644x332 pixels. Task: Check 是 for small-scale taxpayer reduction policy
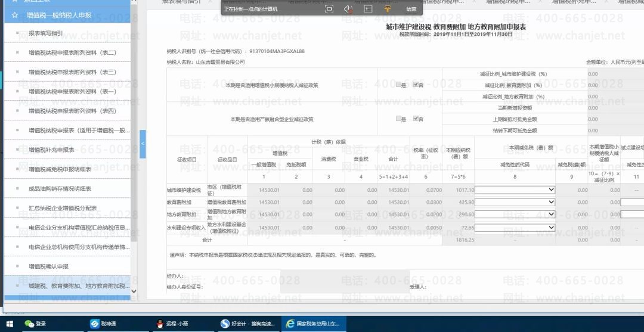(398, 85)
